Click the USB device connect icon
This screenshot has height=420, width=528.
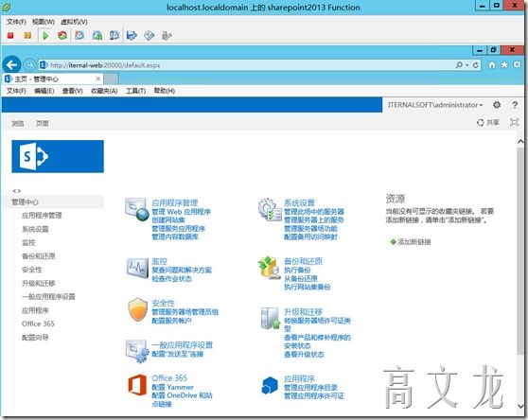(167, 35)
